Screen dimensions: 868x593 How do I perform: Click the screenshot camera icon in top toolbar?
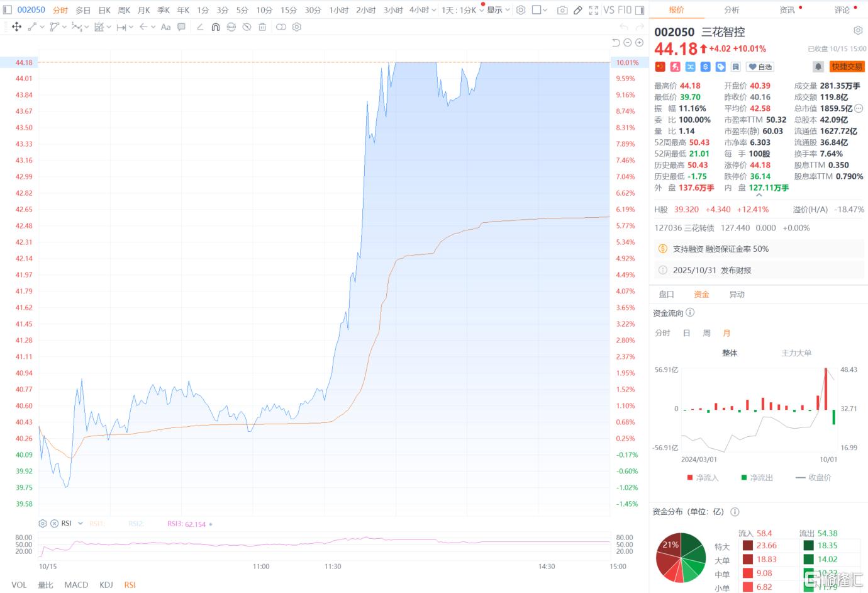coord(562,10)
